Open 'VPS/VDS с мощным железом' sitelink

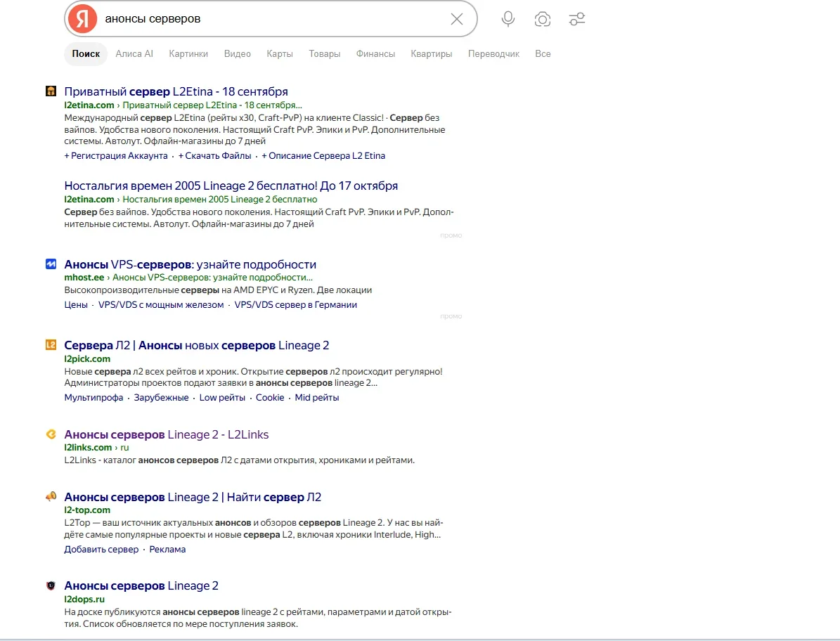pyautogui.click(x=161, y=305)
